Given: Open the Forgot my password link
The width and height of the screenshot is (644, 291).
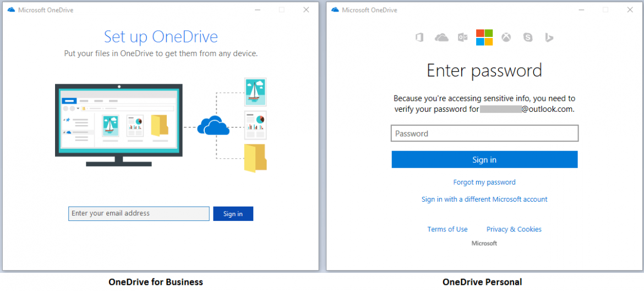Looking at the screenshot, I should [x=484, y=182].
